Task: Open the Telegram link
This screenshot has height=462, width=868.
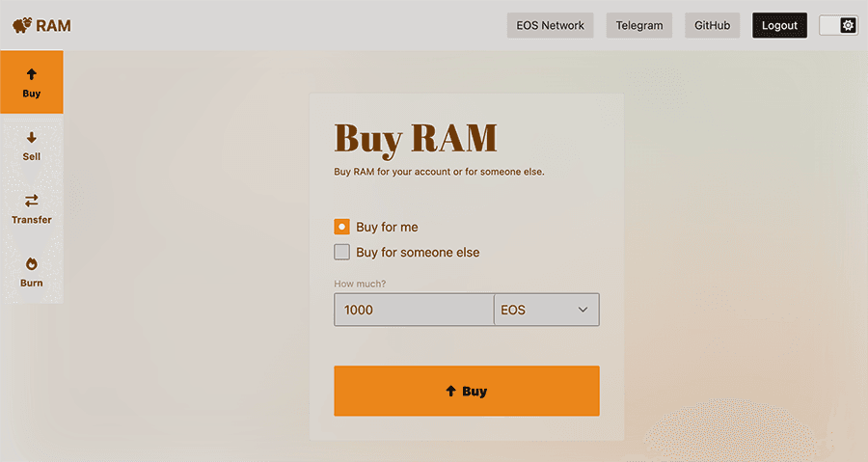Action: (x=638, y=25)
